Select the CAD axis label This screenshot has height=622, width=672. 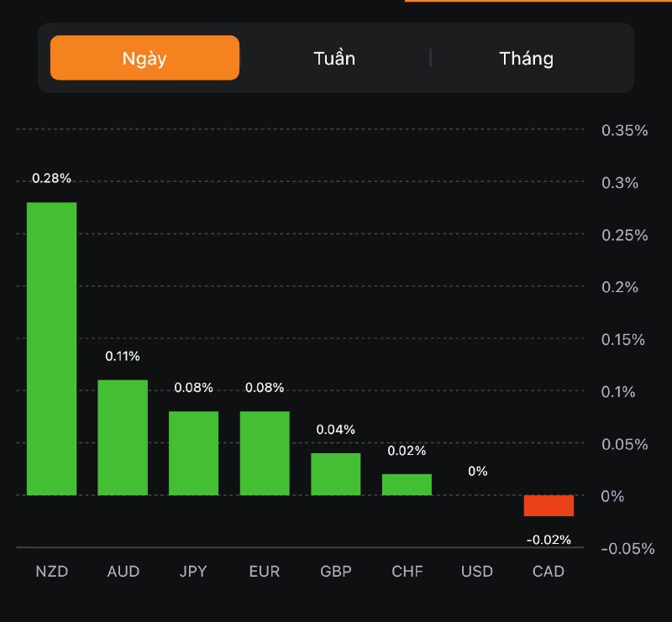tap(549, 572)
